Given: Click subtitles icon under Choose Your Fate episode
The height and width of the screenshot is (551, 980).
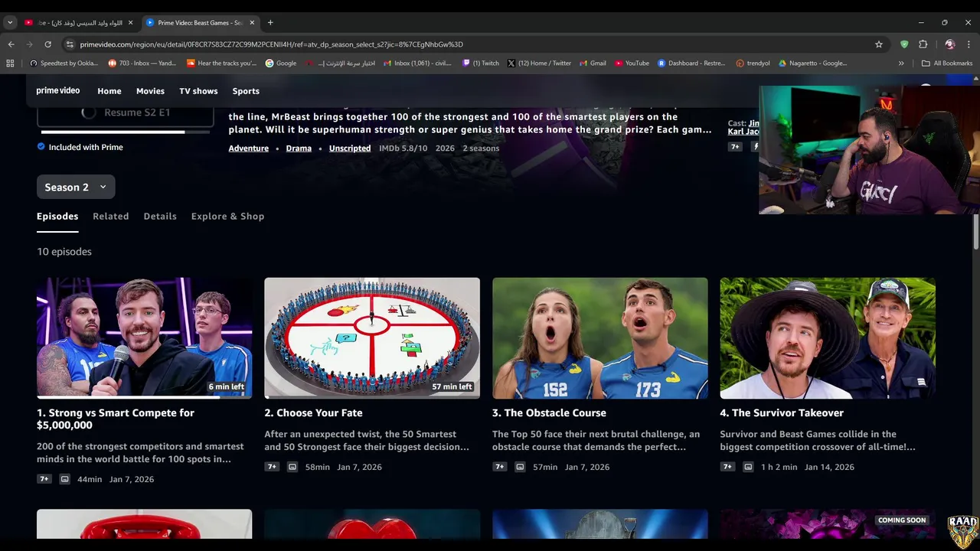Looking at the screenshot, I should coord(292,467).
